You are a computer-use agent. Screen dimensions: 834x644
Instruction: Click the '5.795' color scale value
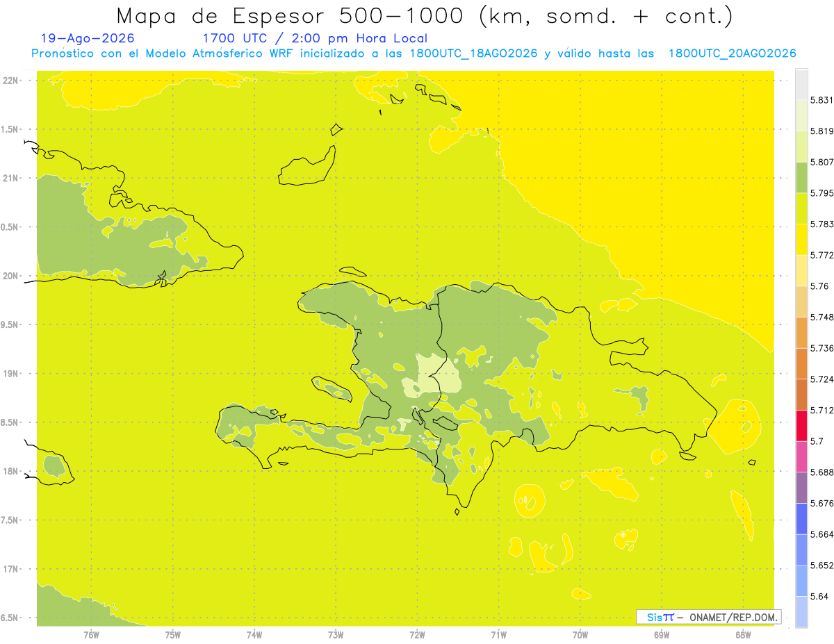(822, 193)
